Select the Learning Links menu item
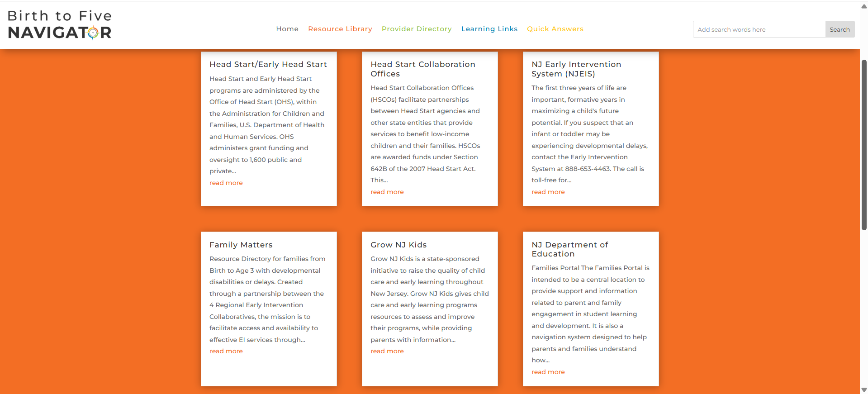Viewport: 868px width, 394px height. 489,29
